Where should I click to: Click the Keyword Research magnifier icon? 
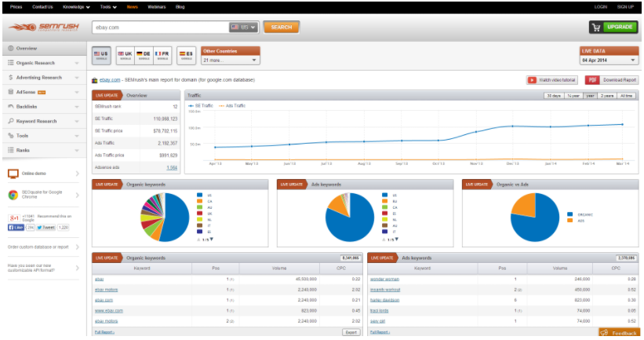coord(11,121)
